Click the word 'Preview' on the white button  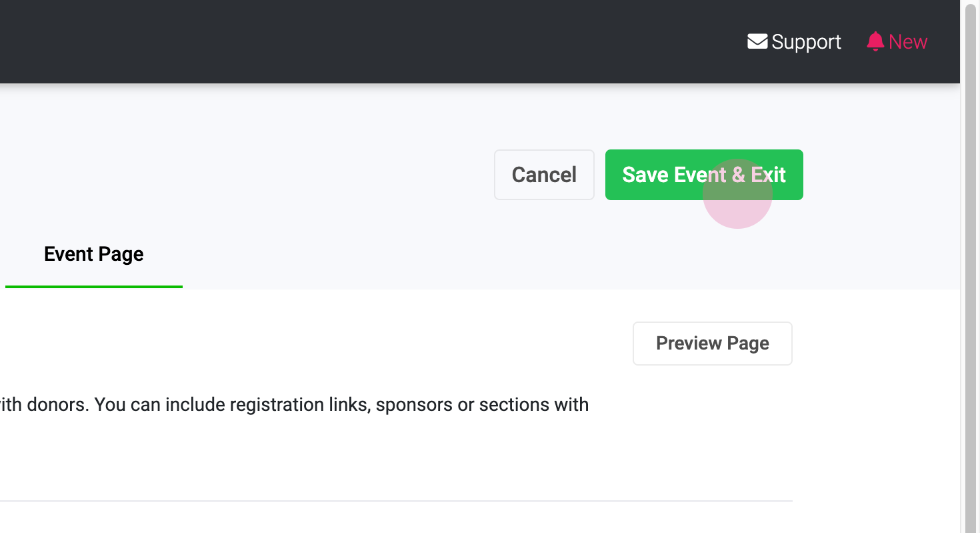tap(689, 344)
